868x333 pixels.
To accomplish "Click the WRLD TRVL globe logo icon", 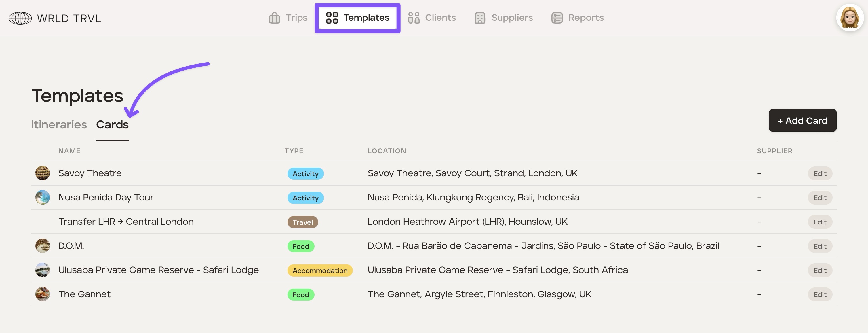I will click(20, 18).
